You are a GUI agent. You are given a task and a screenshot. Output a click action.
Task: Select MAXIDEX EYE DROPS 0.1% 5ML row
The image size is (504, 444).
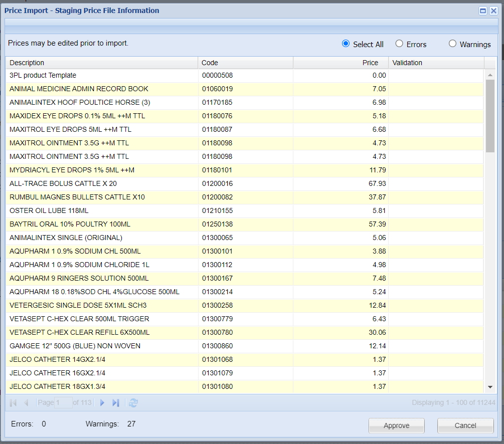point(244,116)
